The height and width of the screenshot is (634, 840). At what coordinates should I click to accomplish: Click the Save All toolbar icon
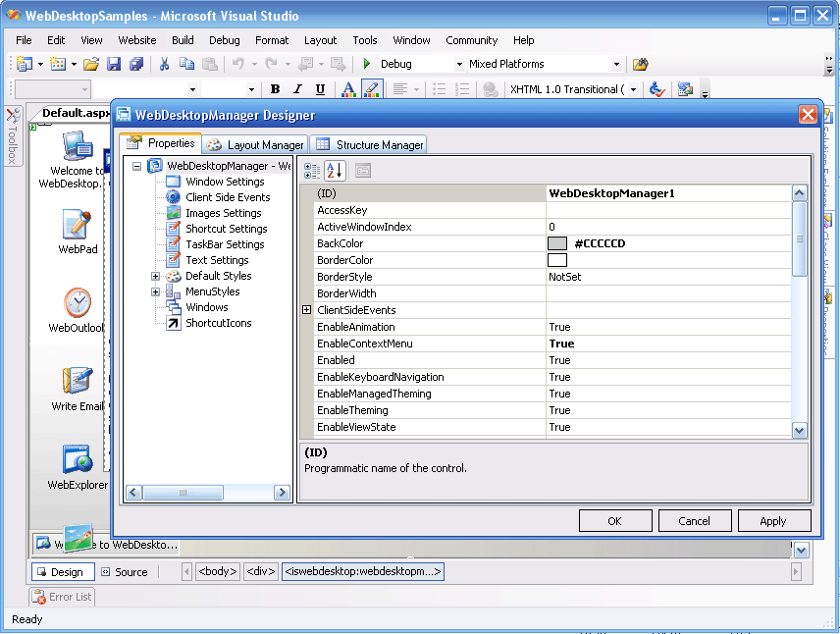point(135,64)
